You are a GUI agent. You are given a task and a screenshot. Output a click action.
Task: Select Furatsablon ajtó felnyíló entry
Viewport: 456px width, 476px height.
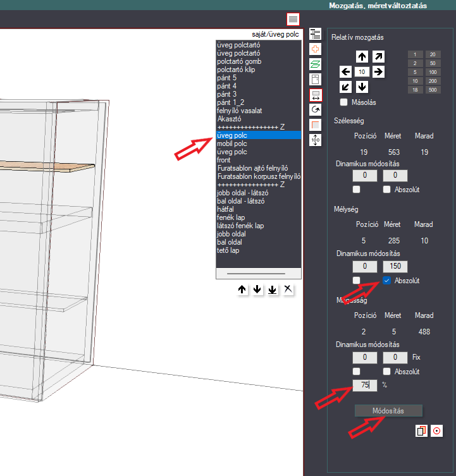click(x=259, y=168)
